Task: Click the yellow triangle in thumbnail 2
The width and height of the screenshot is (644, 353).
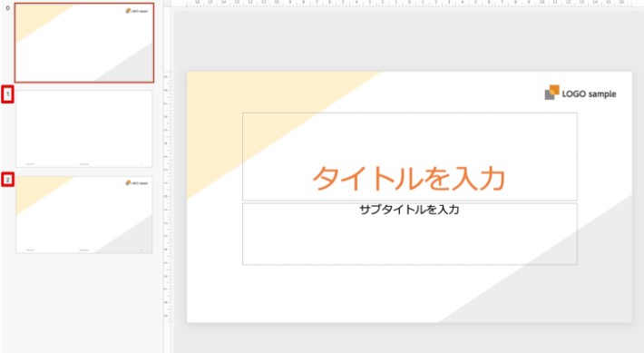Action: (x=37, y=191)
